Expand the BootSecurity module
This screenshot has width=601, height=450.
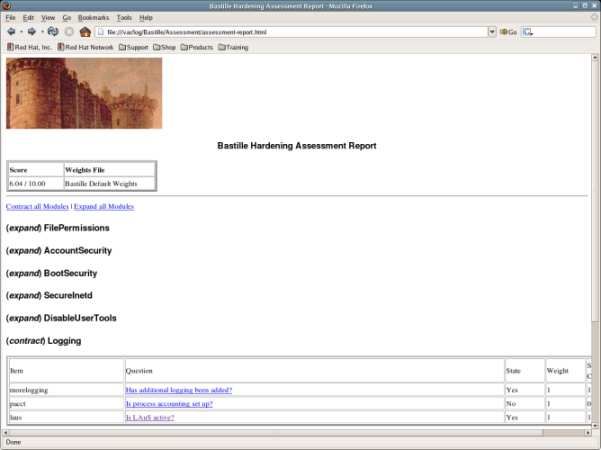click(24, 273)
